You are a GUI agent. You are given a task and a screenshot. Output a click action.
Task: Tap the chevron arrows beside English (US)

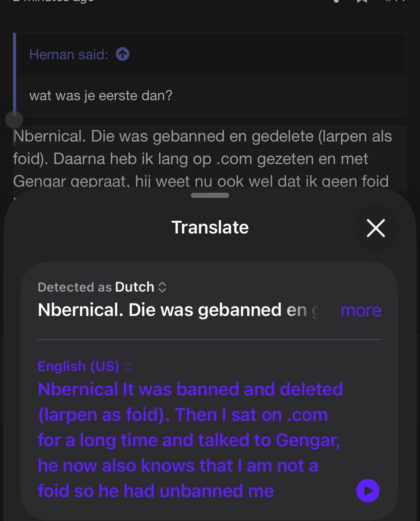(128, 367)
